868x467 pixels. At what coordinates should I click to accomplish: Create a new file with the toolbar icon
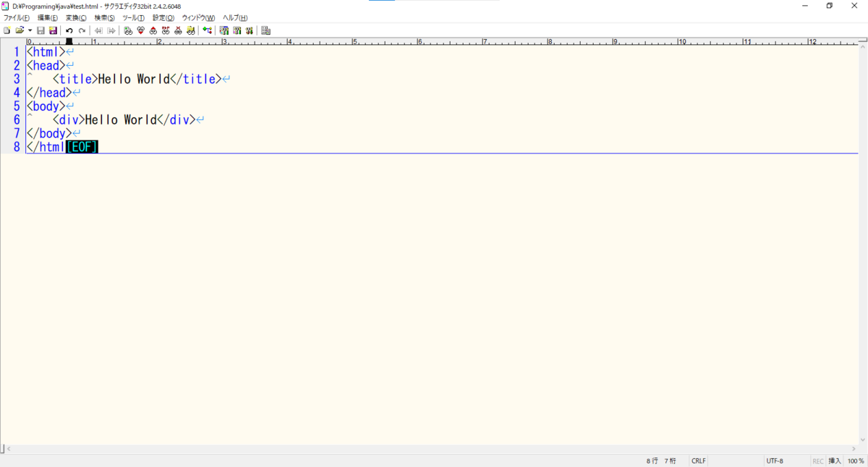pos(7,30)
